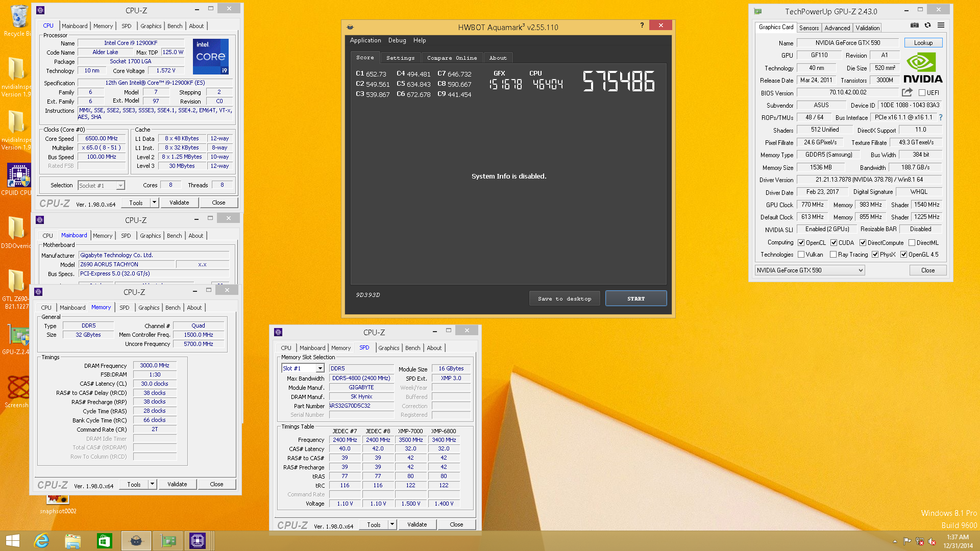The width and height of the screenshot is (980, 551).
Task: Expand Tools dropdown arrow in Memory tab window
Action: (152, 484)
